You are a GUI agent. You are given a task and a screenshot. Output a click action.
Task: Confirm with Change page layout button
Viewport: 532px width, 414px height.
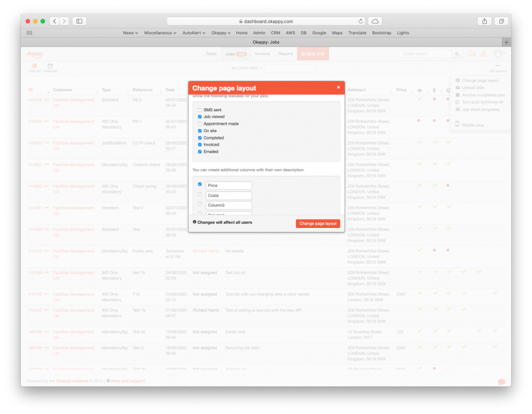coord(318,224)
